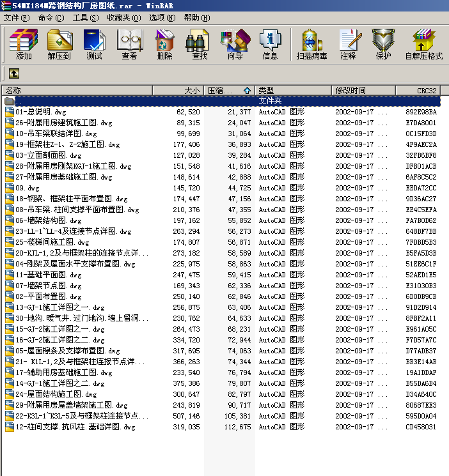Click the parent folder '..' icon

pos(10,101)
